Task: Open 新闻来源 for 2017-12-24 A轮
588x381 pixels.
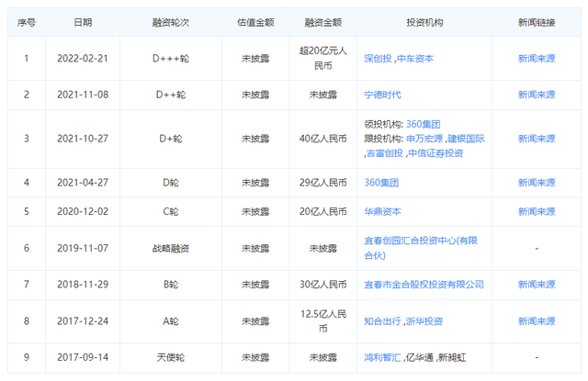Action: [x=537, y=321]
